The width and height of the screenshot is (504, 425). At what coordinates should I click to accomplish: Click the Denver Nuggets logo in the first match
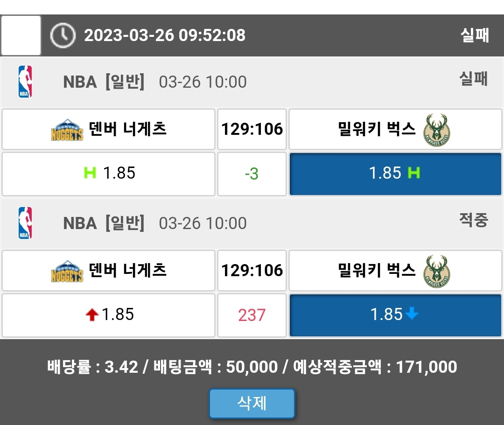pyautogui.click(x=67, y=130)
